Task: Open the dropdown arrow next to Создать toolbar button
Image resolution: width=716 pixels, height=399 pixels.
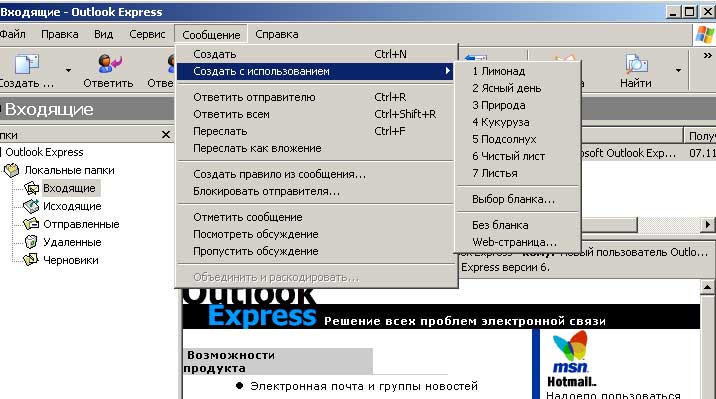Action: pos(68,70)
